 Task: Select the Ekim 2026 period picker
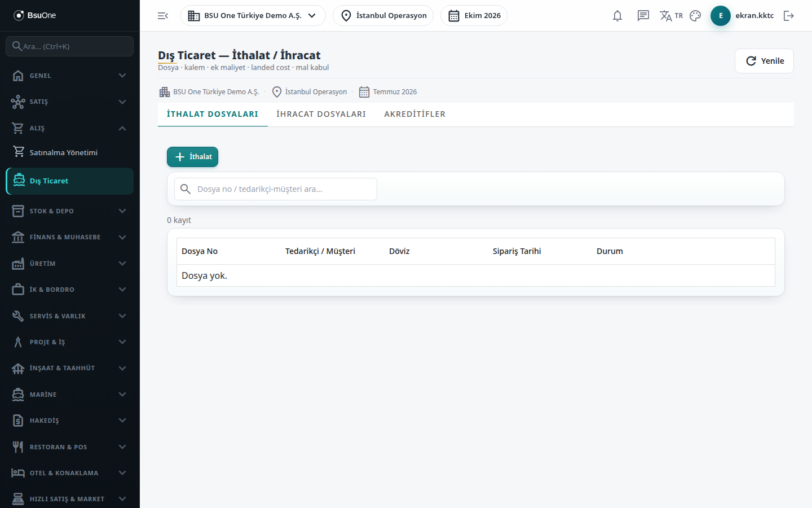click(474, 16)
